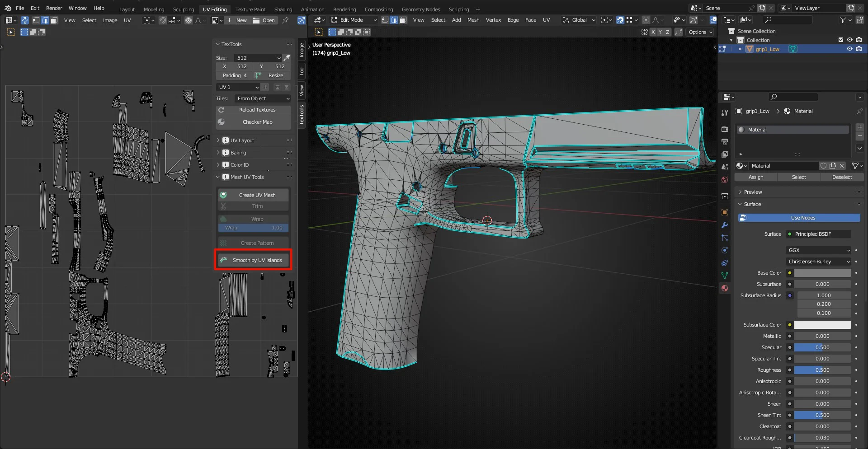Duplicate material with new copy icon
Image resolution: width=868 pixels, height=449 pixels.
[x=833, y=166]
